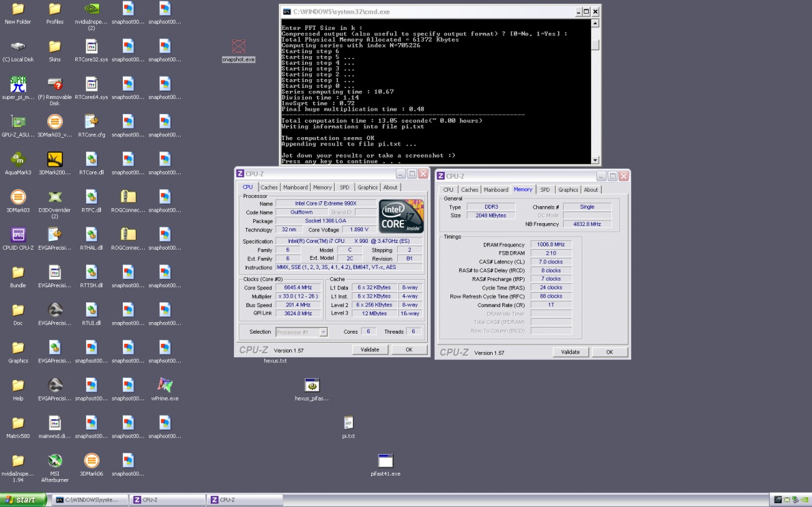Click OK in the CPU-Z processor window
This screenshot has height=507, width=812.
point(409,349)
